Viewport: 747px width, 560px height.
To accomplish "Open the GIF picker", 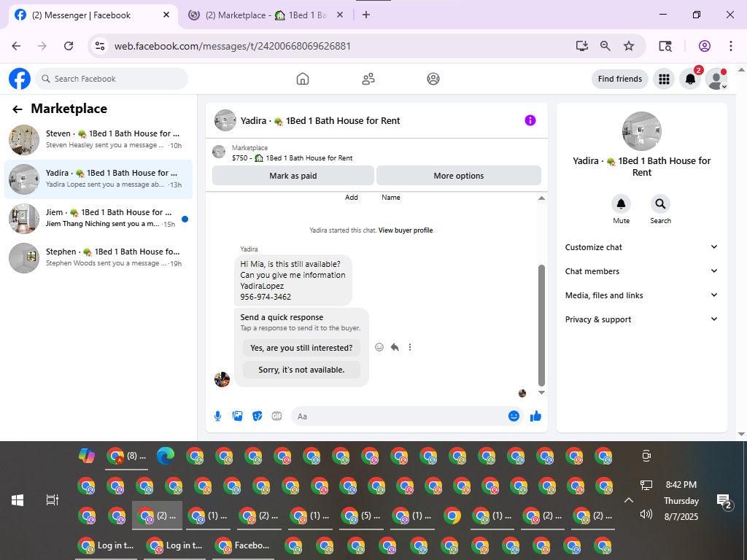I will tap(276, 416).
